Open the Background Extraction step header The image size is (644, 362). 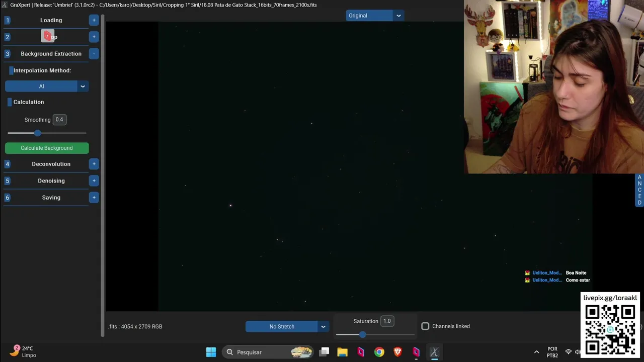(51, 54)
